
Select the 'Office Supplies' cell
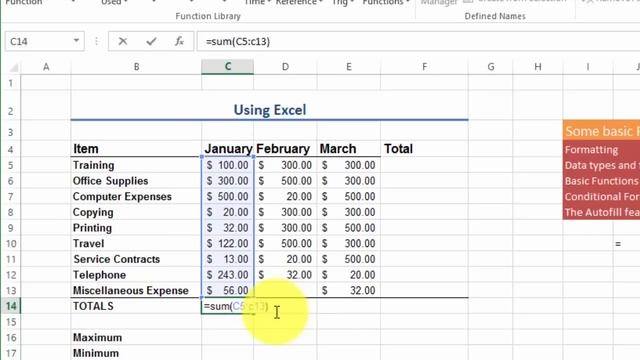point(136,181)
